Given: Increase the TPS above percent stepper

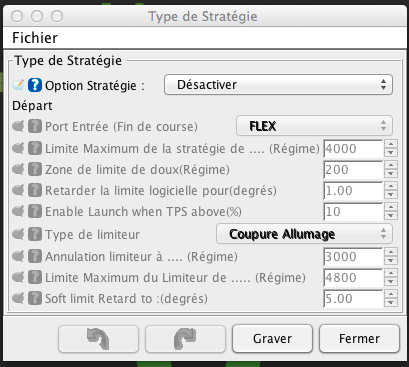Looking at the screenshot, I should tap(391, 207).
